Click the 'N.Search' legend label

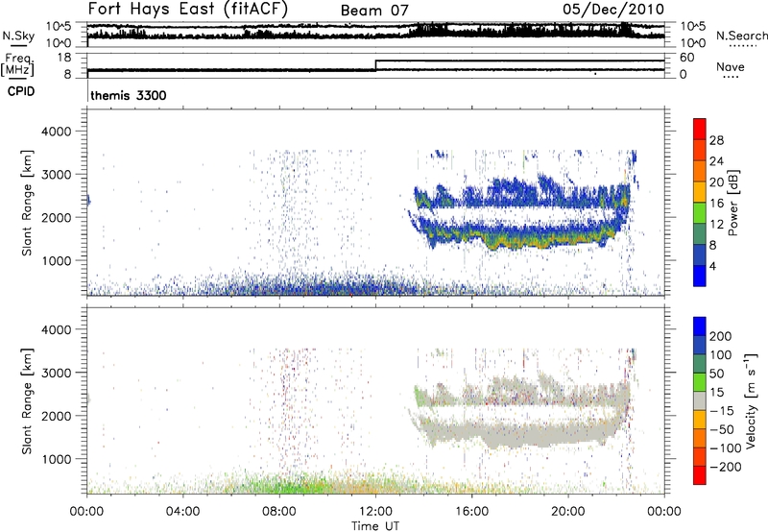(741, 36)
